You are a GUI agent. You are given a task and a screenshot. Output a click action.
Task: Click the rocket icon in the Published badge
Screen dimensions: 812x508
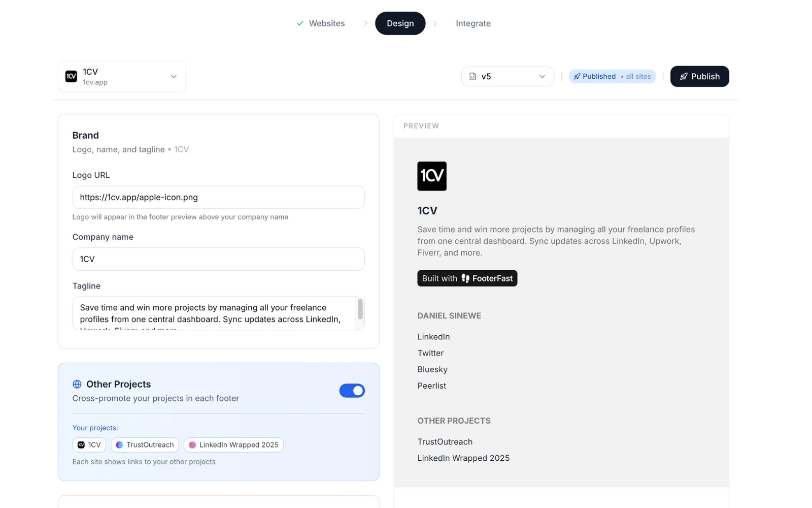point(577,76)
